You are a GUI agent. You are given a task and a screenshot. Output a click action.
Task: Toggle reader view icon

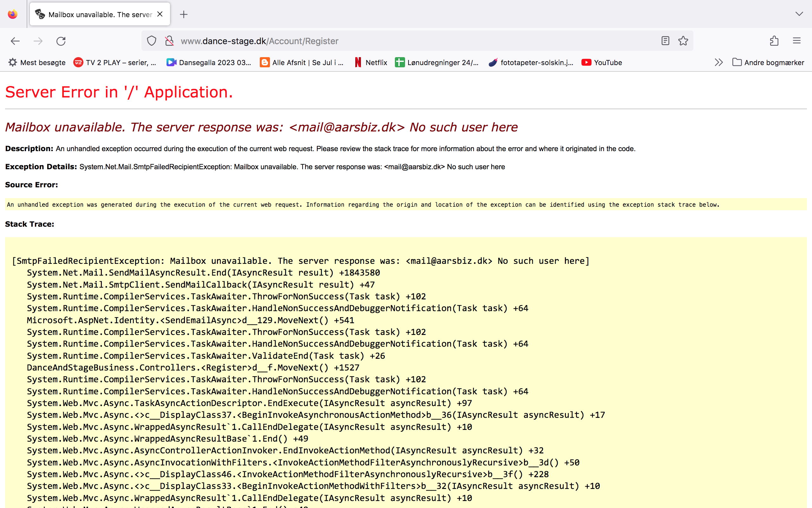[x=665, y=41]
